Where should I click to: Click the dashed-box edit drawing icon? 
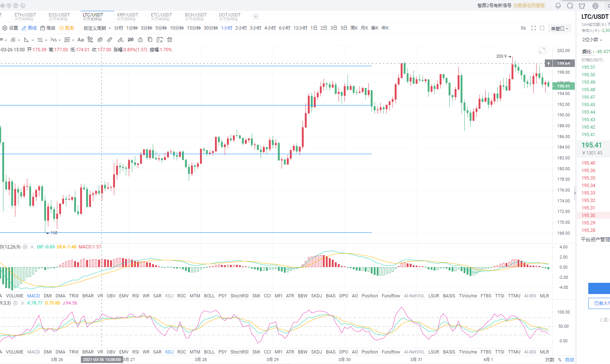tap(160, 40)
